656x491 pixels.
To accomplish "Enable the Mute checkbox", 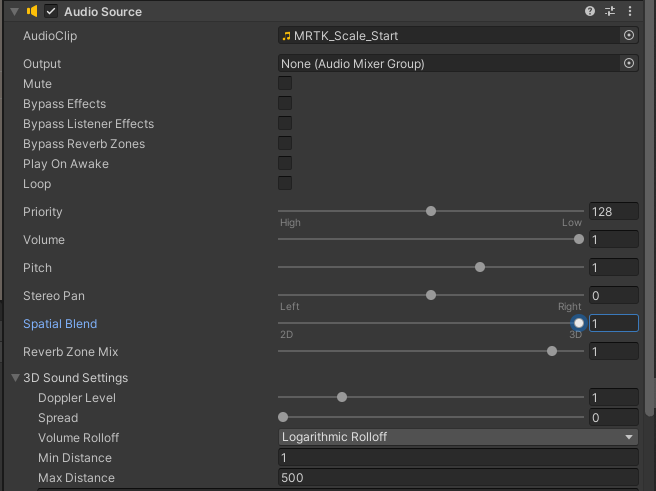I will point(285,84).
